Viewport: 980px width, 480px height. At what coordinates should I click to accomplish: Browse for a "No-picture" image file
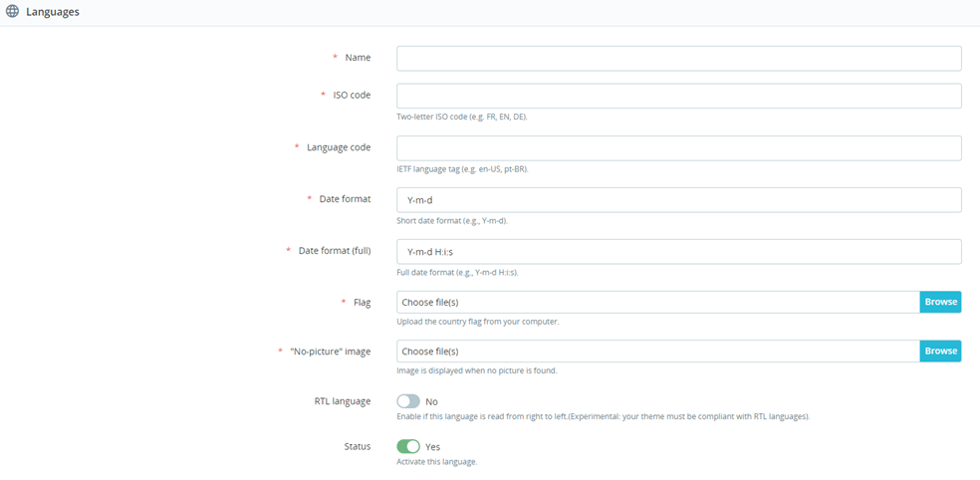pyautogui.click(x=940, y=352)
